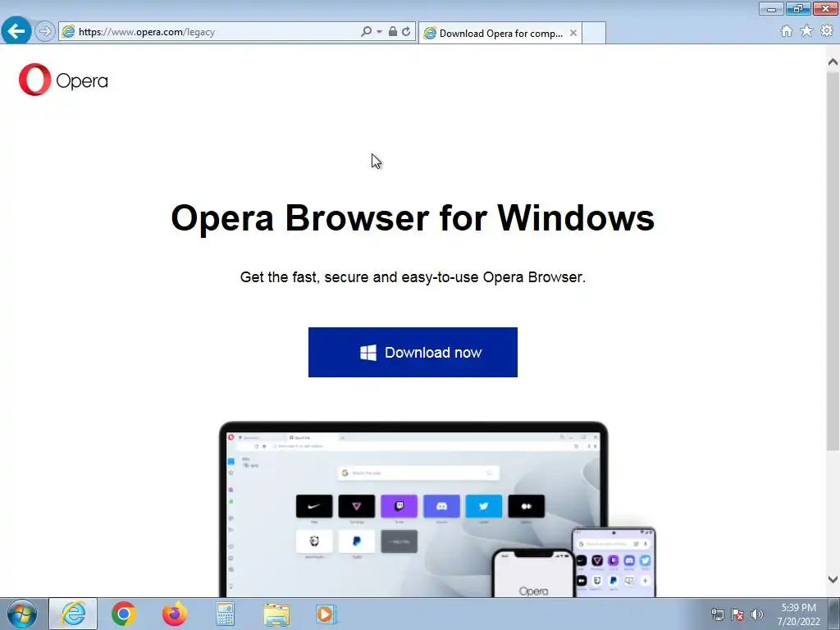840x630 pixels.
Task: Click the scrollbar down arrow
Action: pos(833,579)
